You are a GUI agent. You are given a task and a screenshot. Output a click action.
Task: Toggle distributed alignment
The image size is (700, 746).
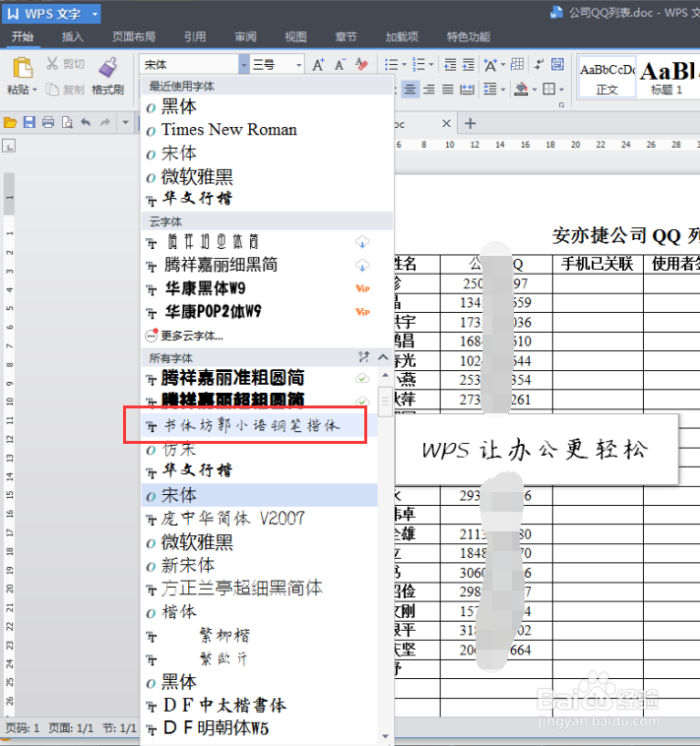tap(468, 89)
